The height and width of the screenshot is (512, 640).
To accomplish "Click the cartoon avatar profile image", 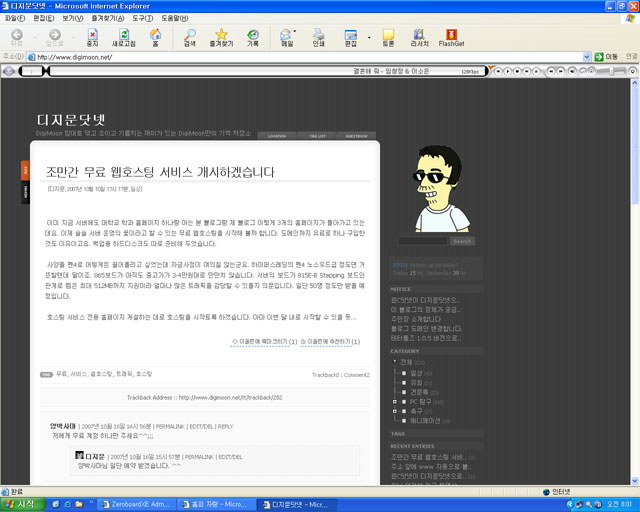I will (x=441, y=188).
